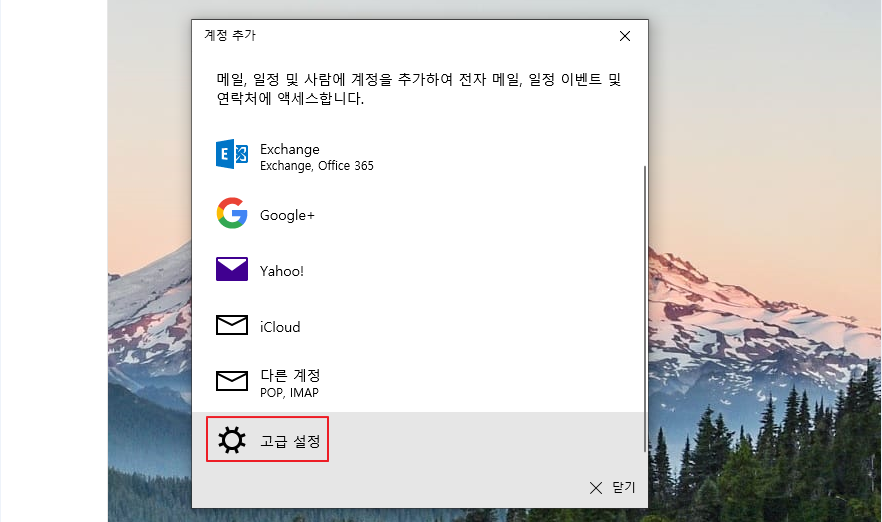This screenshot has width=882, height=522.
Task: Select the 다른 계정 account label
Action: 290,375
